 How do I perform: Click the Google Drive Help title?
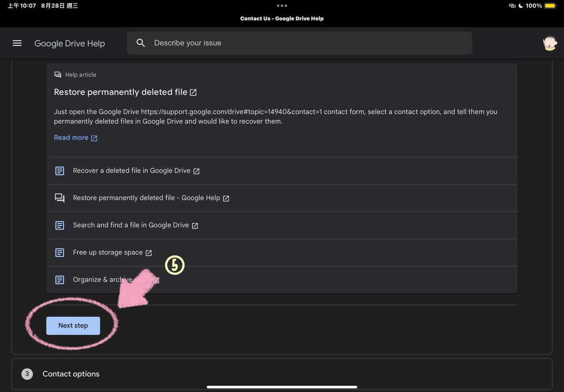[x=70, y=43]
